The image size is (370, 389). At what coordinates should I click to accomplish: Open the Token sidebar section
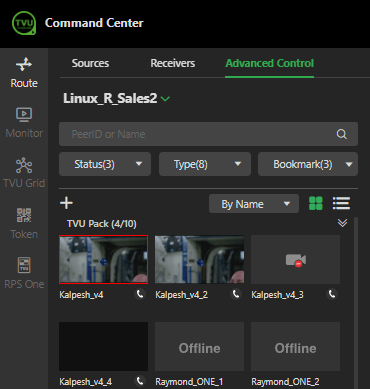point(24,223)
